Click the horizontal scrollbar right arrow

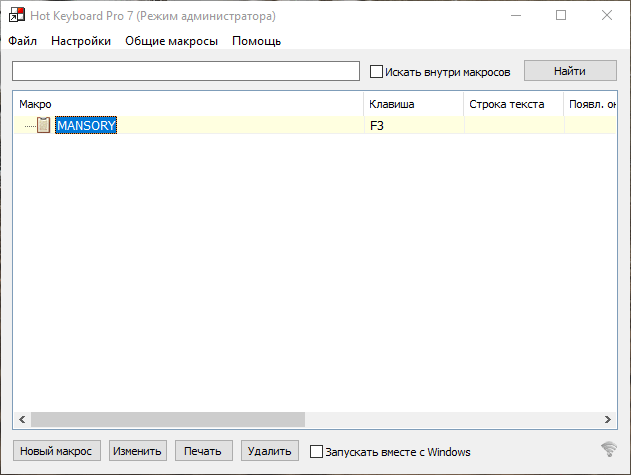[x=608, y=419]
